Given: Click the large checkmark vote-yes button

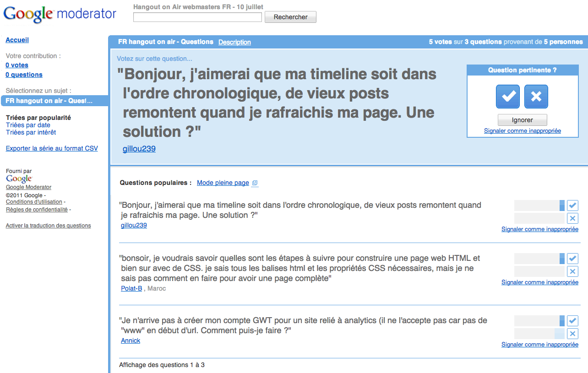Looking at the screenshot, I should tap(508, 97).
